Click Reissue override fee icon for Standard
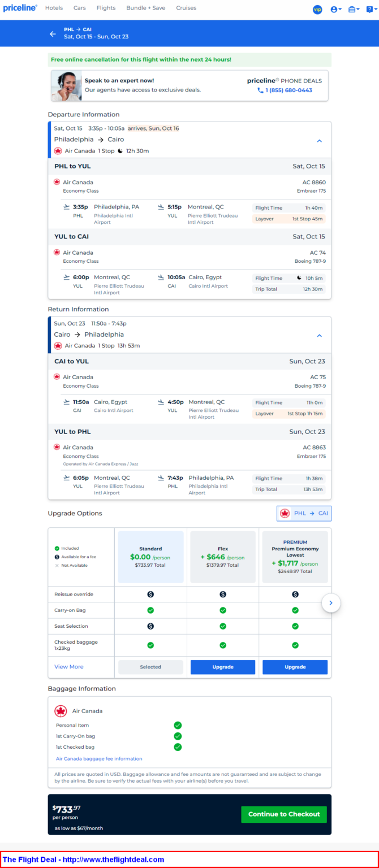This screenshot has width=379, height=868. [150, 594]
